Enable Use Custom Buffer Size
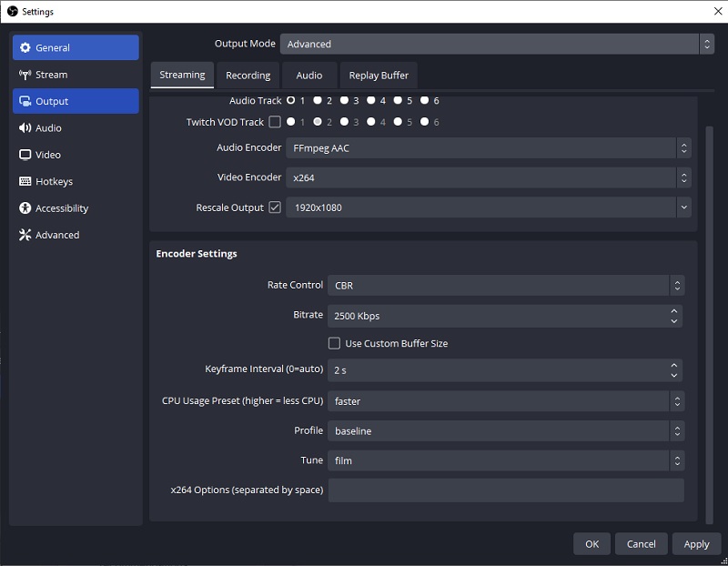The image size is (728, 566). pos(335,341)
